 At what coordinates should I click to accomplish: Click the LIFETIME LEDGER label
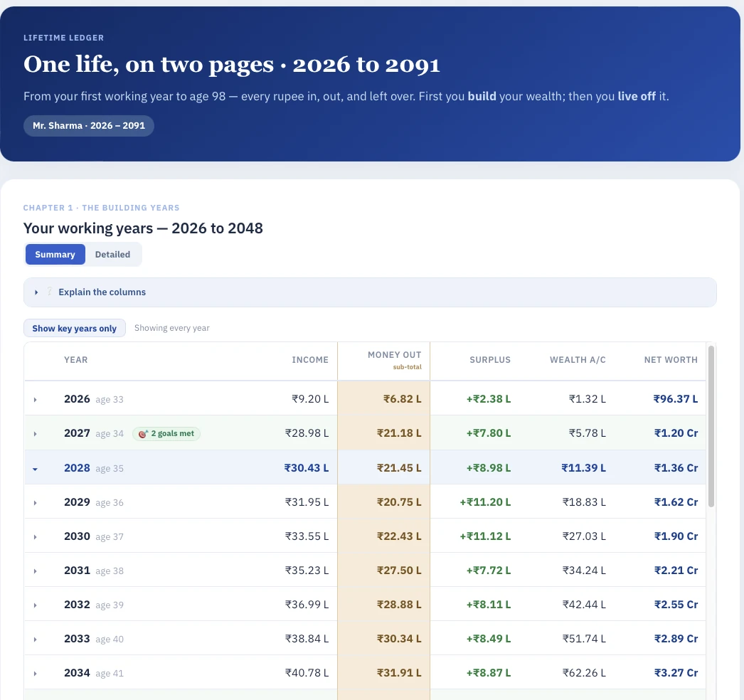63,38
